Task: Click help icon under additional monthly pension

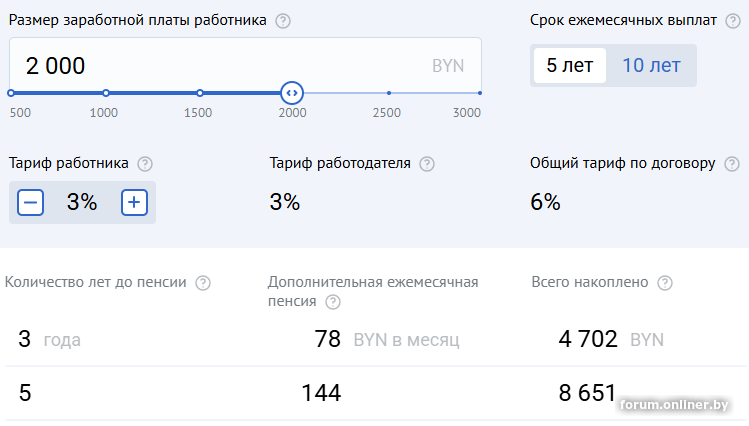Action: 333,301
